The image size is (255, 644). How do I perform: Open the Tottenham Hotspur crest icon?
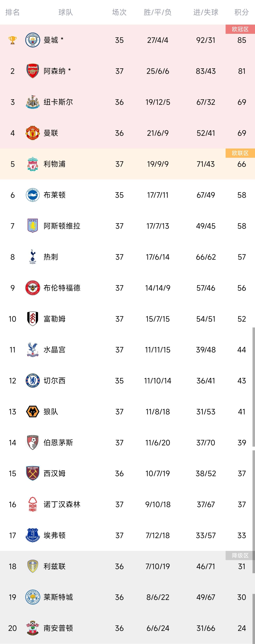point(32,257)
